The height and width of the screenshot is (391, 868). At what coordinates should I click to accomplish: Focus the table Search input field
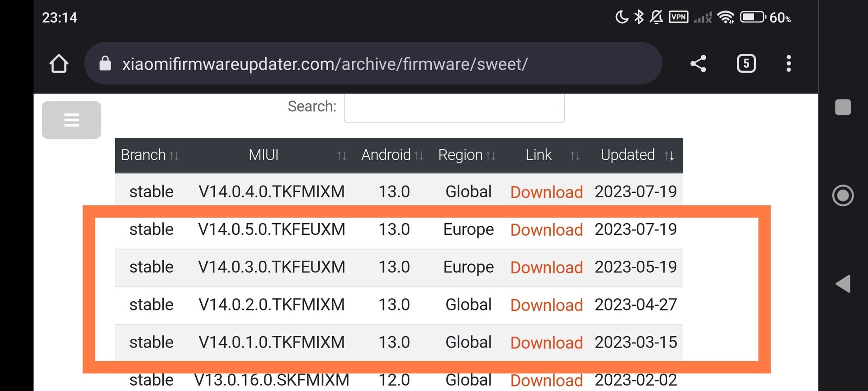[454, 108]
